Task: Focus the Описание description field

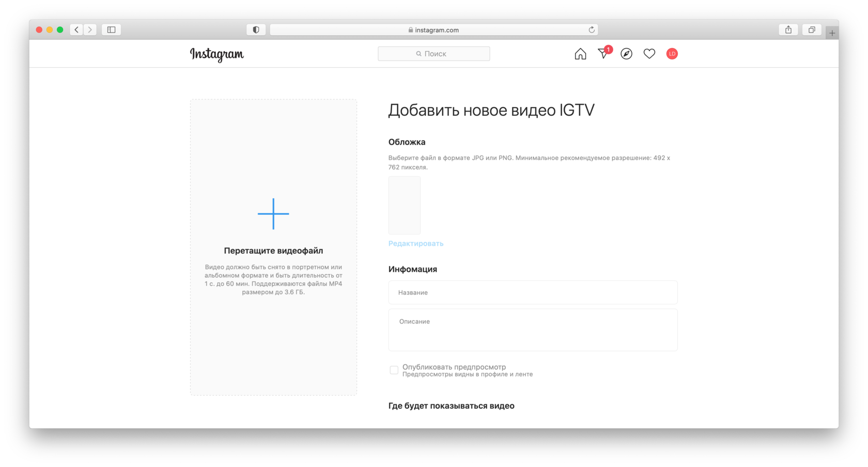Action: (533, 330)
